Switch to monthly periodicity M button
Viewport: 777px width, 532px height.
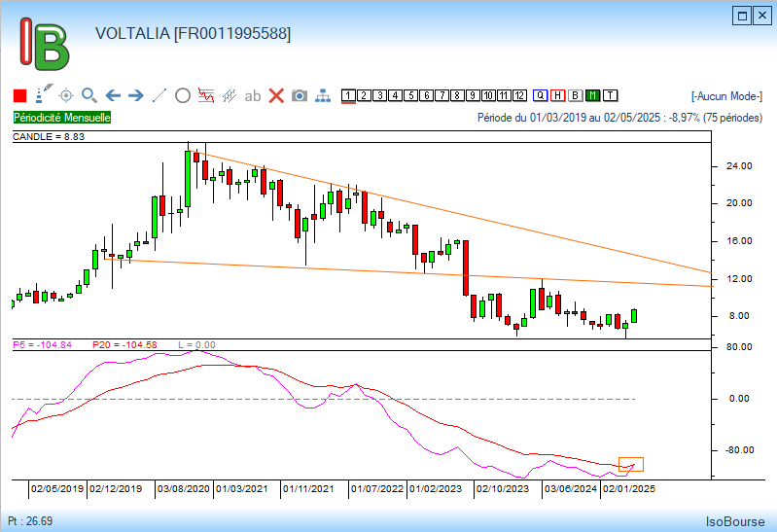point(592,95)
